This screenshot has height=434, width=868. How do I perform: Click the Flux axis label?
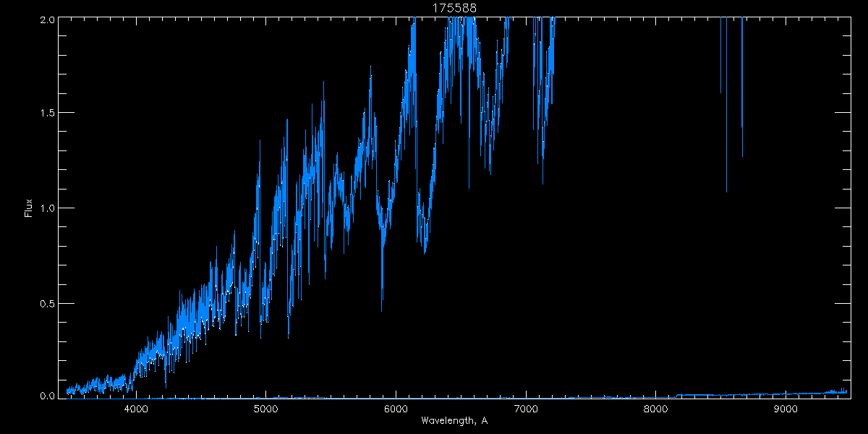[x=28, y=208]
